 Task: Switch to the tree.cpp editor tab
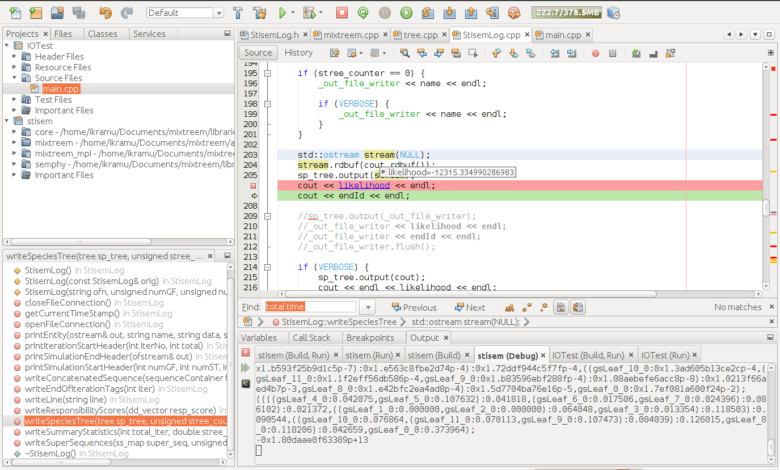[420, 34]
